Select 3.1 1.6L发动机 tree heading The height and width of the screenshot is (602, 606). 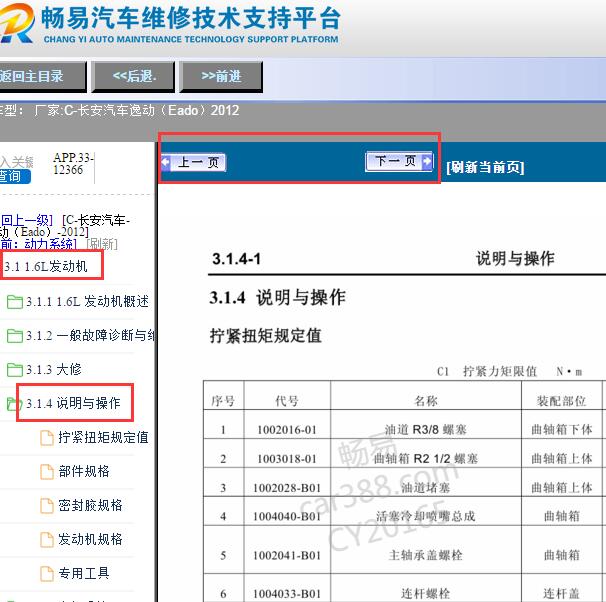coord(46,267)
